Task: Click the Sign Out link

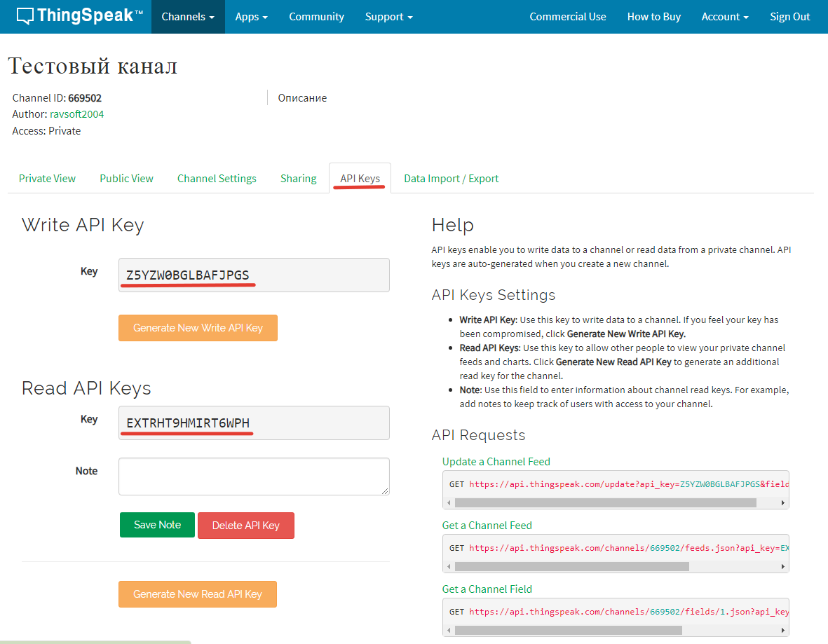Action: click(x=789, y=17)
